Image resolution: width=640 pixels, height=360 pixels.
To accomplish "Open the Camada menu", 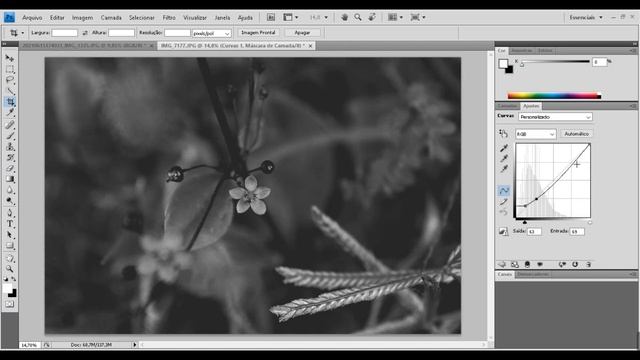I will [x=111, y=18].
